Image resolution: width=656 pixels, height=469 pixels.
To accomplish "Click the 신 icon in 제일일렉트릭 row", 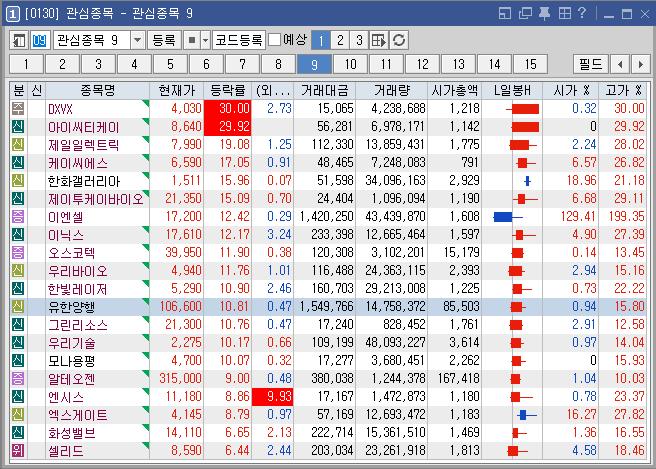I will click(18, 145).
